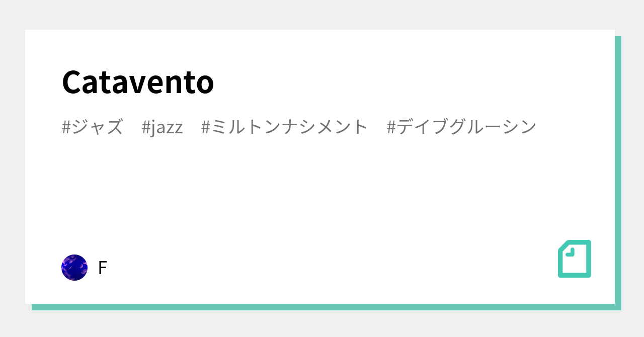Open the Milton Nascimento katakana tag

pos(285,127)
